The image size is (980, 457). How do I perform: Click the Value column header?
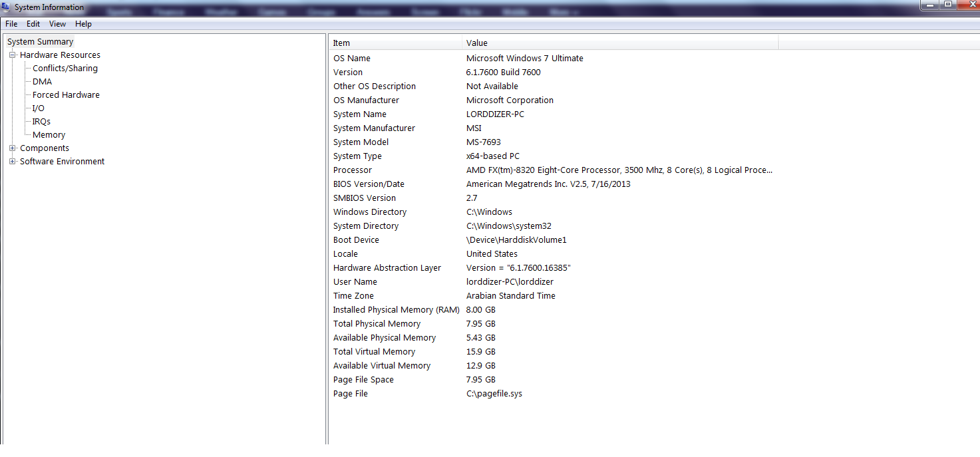tap(620, 43)
